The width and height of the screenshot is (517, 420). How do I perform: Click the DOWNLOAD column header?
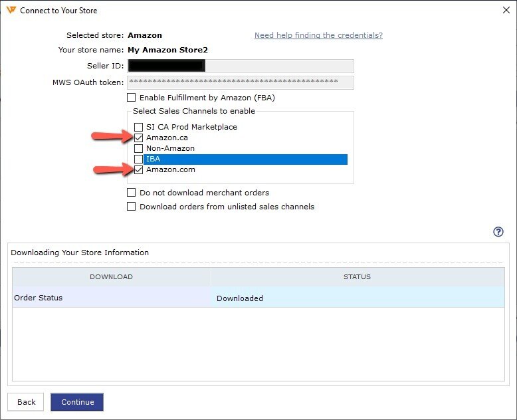pos(111,276)
